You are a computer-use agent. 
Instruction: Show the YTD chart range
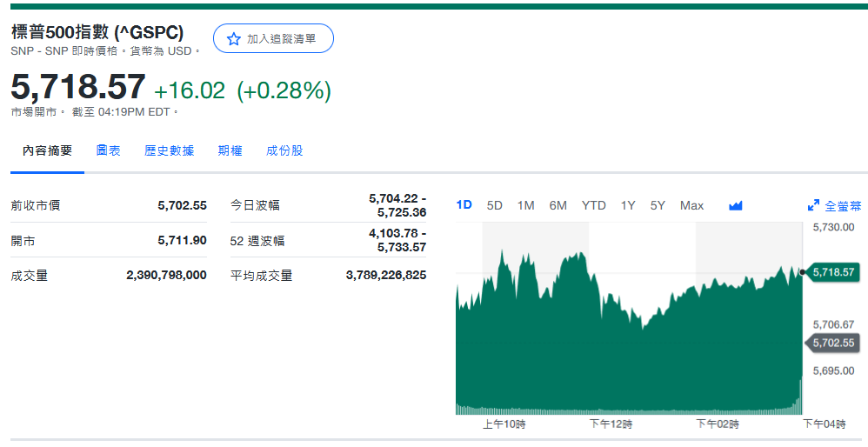coord(594,205)
